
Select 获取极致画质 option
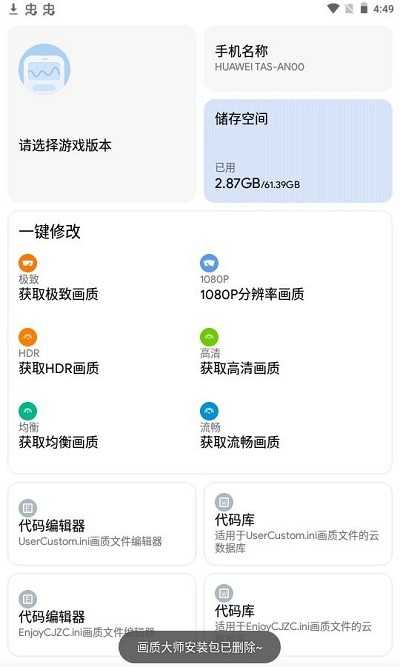[x=58, y=294]
